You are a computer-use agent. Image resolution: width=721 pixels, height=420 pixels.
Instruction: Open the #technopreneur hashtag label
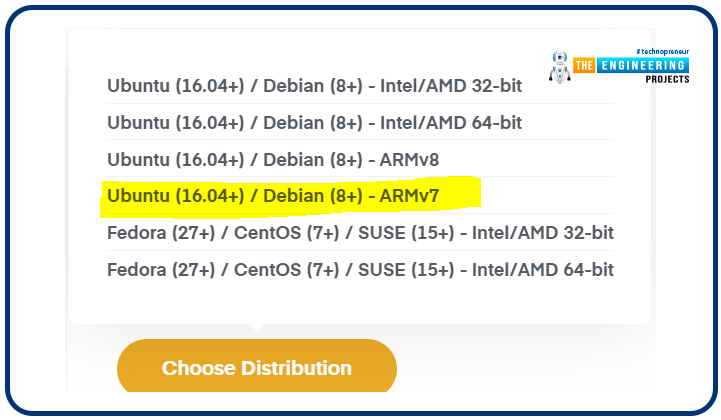pyautogui.click(x=663, y=52)
